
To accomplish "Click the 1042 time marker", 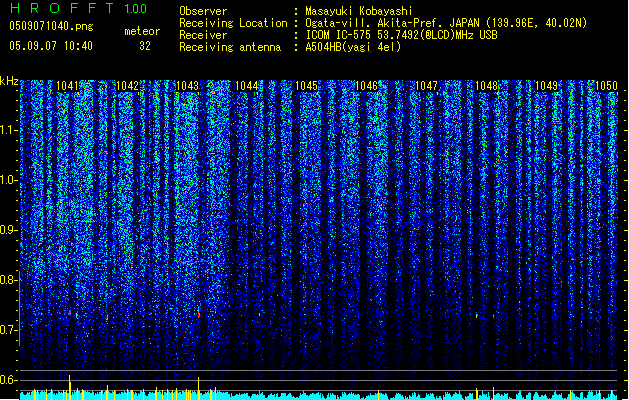I will [127, 86].
